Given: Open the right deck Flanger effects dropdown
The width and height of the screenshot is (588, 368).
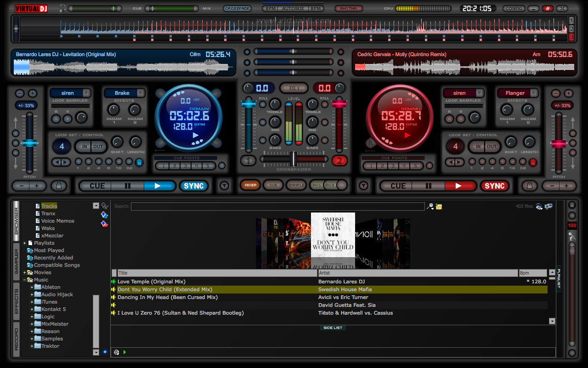Looking at the screenshot, I should 533,93.
